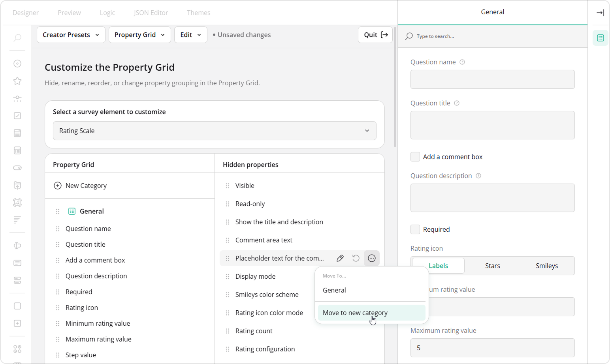
Task: Open the Rating Scale element selector
Action: pos(215,131)
